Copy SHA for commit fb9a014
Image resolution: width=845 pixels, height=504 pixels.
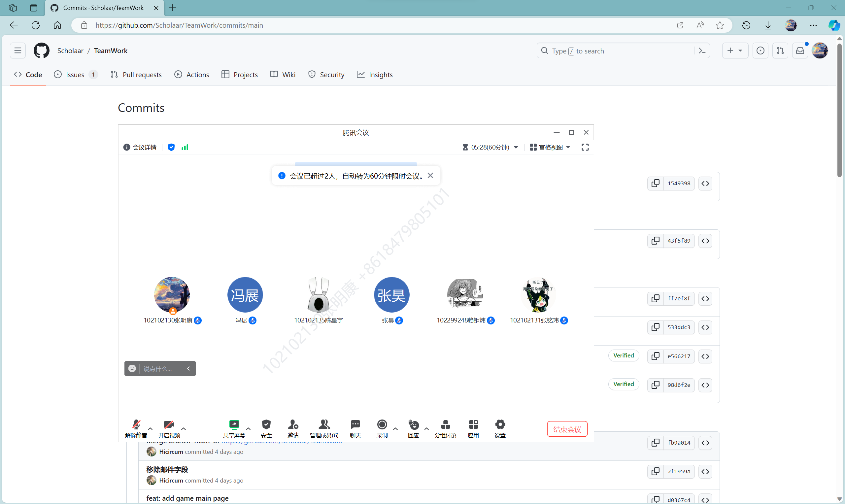(x=656, y=443)
